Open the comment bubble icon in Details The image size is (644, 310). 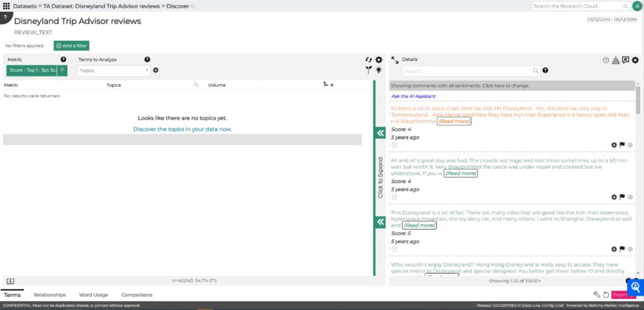[625, 60]
